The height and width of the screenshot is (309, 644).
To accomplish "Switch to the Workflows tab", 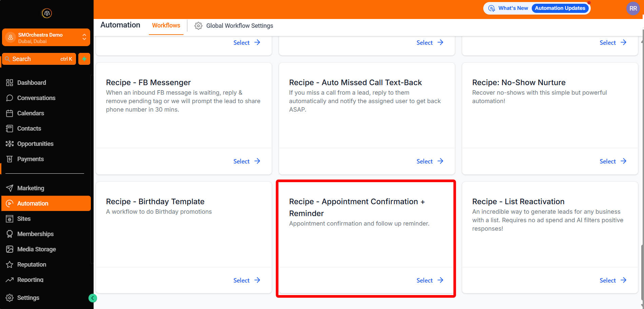I will [x=166, y=25].
